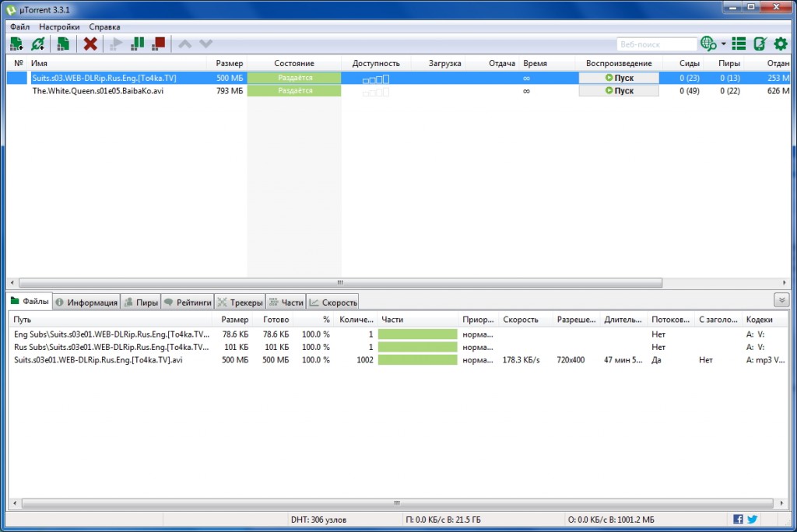Remove selected torrent with red X
Viewport: 797px width, 532px height.
click(x=90, y=44)
